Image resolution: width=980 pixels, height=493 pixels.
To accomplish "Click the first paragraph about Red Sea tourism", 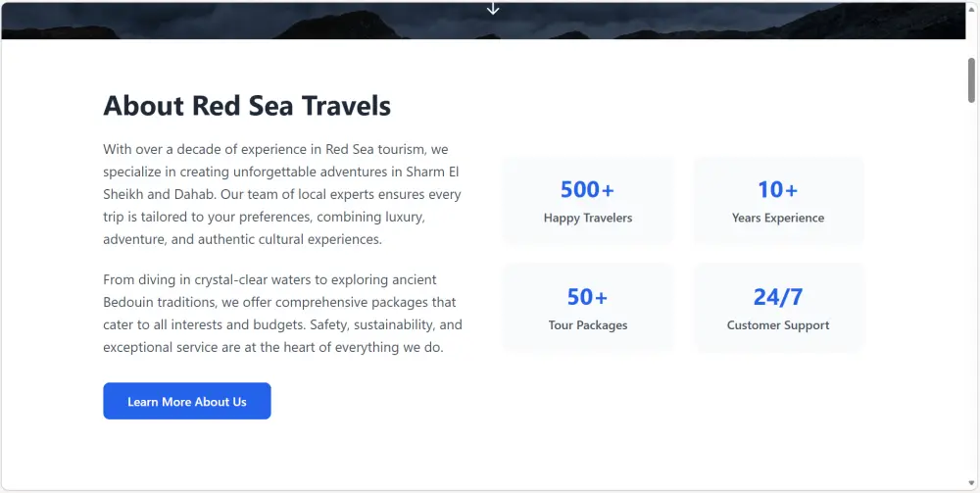I will (x=282, y=194).
